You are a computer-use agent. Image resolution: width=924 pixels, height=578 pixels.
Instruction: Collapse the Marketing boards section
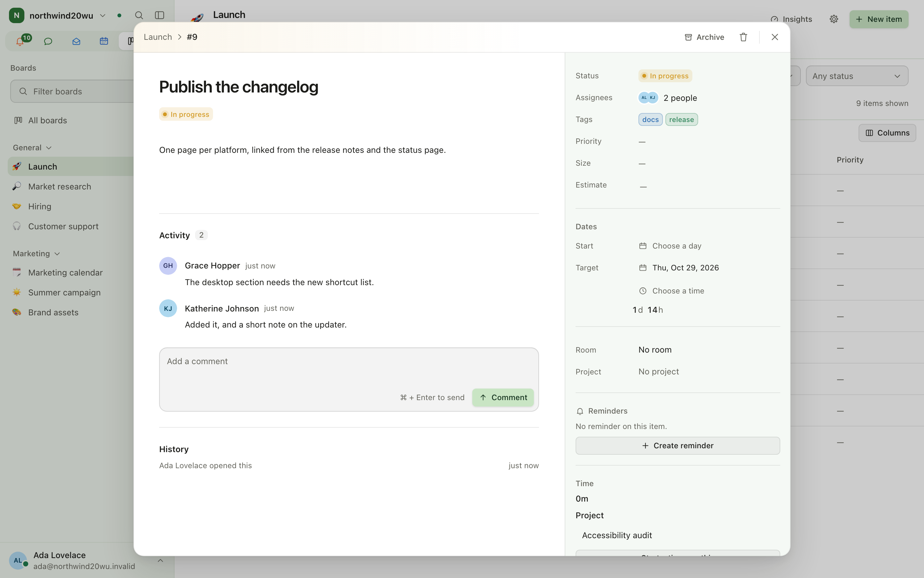pyautogui.click(x=37, y=253)
